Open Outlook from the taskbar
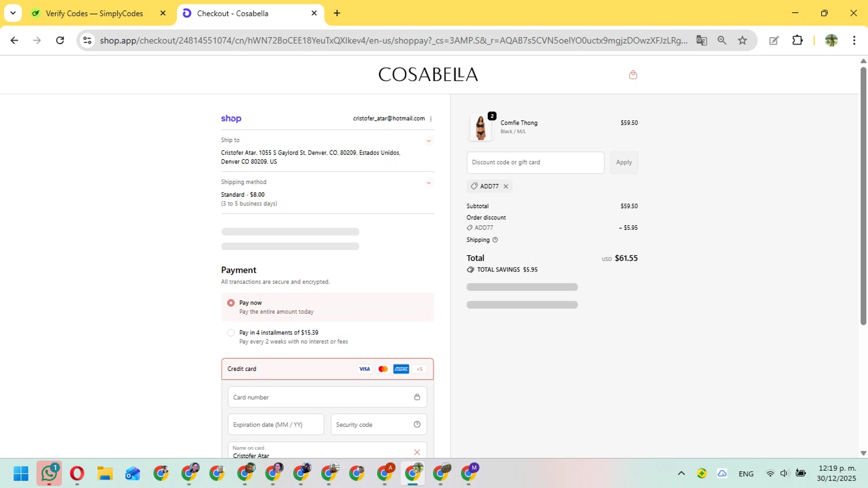Viewport: 868px width, 488px height. point(133,474)
